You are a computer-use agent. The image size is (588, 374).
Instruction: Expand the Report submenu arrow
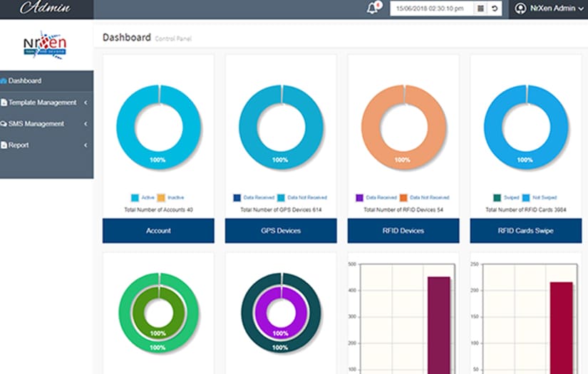(x=86, y=145)
